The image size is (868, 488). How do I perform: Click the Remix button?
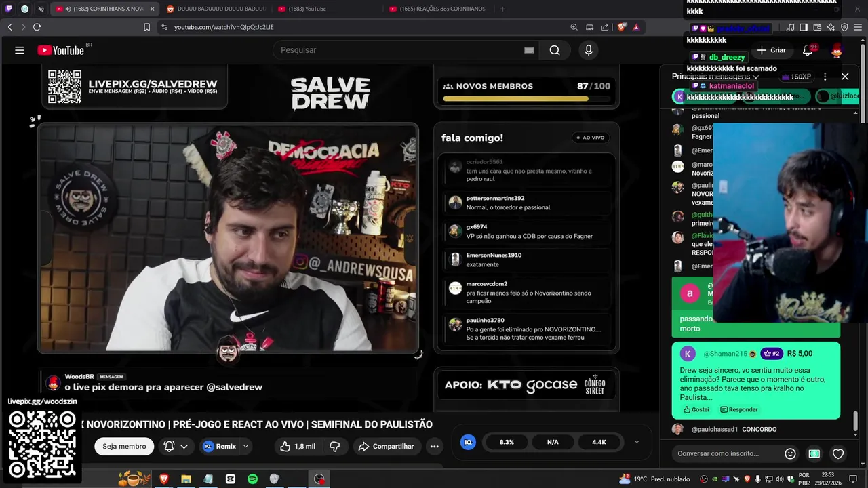tap(220, 446)
